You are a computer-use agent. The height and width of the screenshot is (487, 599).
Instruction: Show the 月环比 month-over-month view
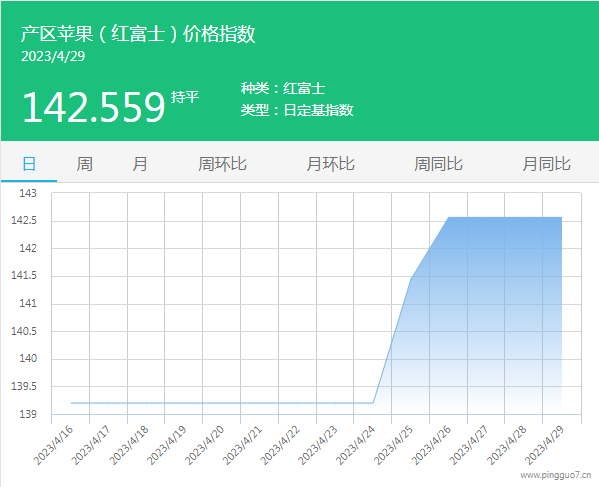click(x=330, y=164)
